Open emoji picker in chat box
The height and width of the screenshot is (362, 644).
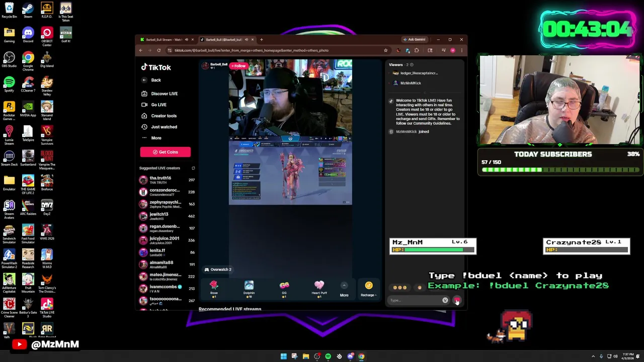(x=445, y=300)
